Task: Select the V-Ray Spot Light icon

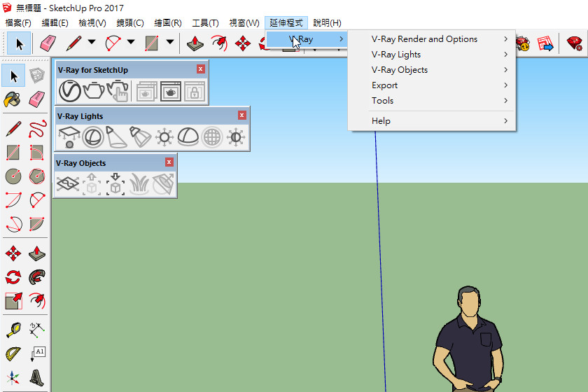Action: click(116, 137)
